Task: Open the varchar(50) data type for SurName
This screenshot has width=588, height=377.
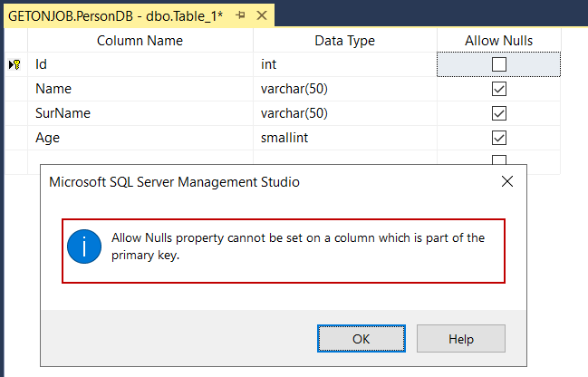Action: pyautogui.click(x=344, y=114)
